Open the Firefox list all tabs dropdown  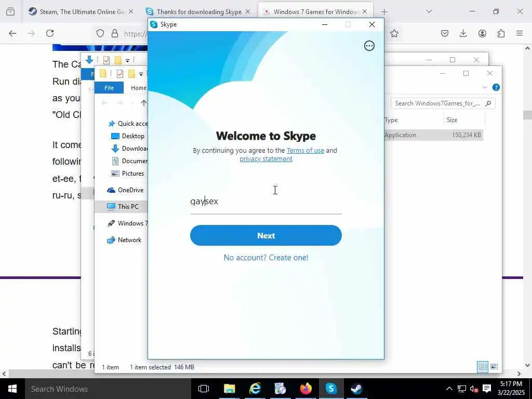click(429, 11)
